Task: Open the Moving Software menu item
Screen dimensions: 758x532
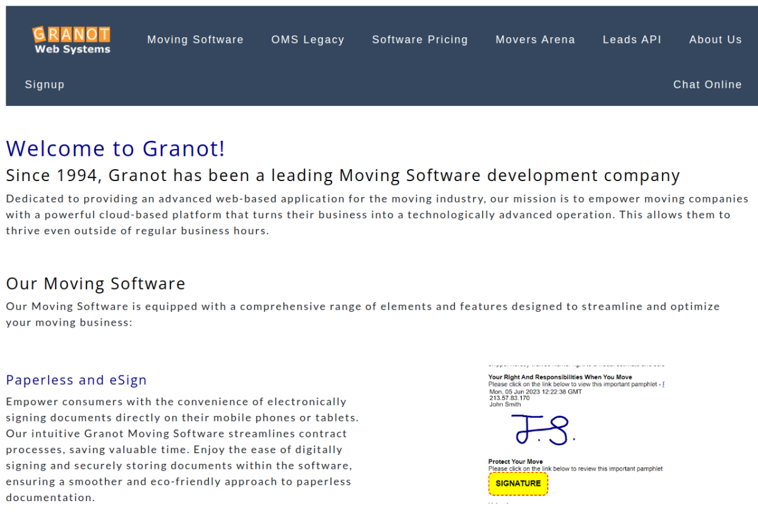Action: [x=195, y=40]
